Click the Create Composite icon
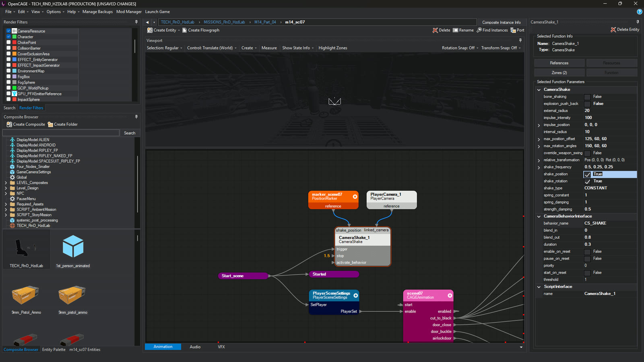 tap(9, 124)
